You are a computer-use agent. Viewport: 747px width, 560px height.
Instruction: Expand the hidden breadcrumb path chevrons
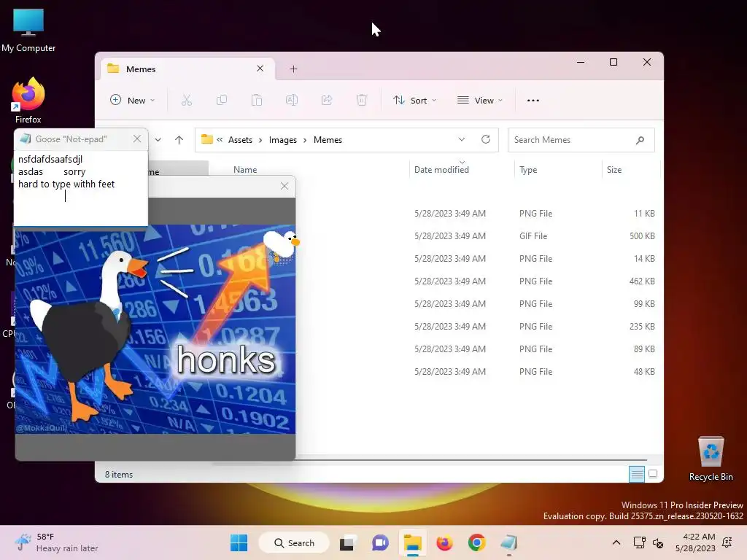(x=220, y=140)
